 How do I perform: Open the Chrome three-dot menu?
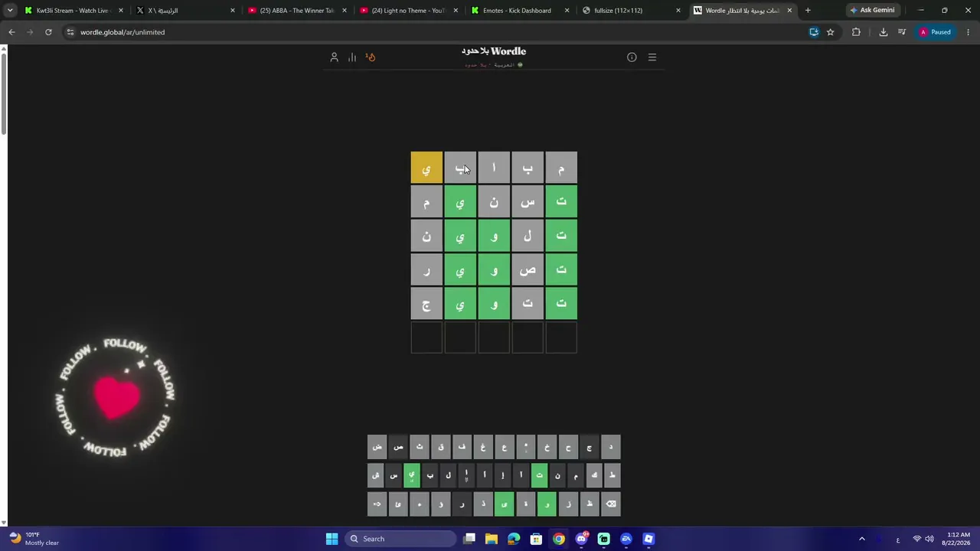pos(969,32)
